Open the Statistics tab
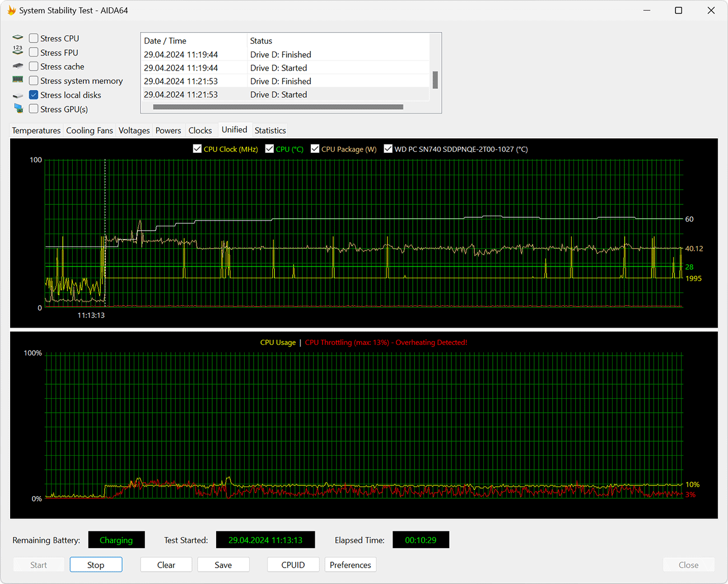 pyautogui.click(x=270, y=130)
